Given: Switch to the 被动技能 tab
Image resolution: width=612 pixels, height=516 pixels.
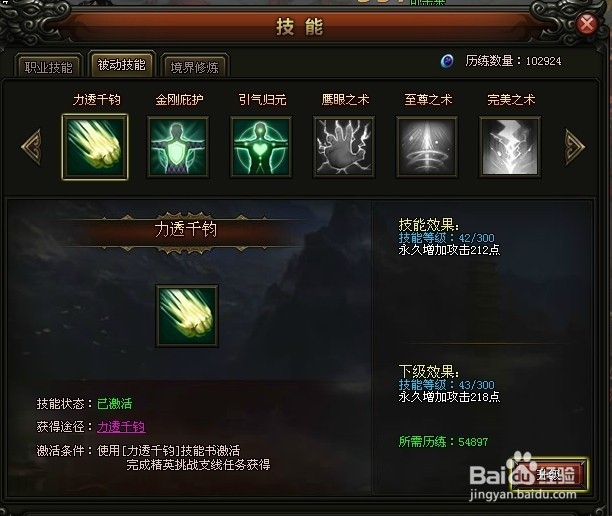Looking at the screenshot, I should 122,64.
